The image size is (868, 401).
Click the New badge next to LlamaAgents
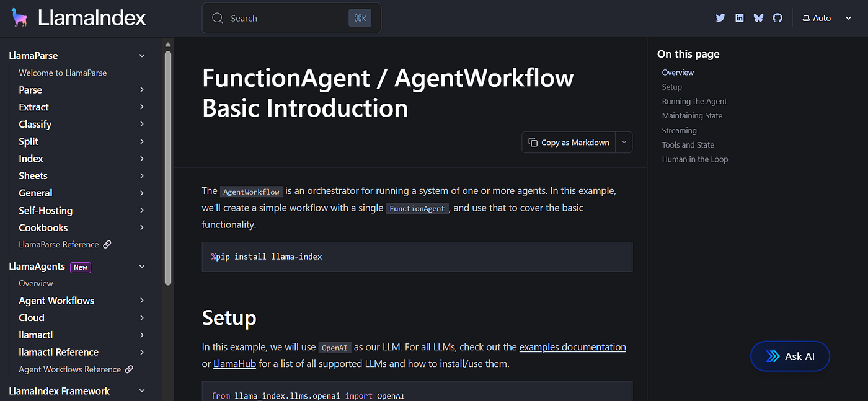tap(81, 267)
